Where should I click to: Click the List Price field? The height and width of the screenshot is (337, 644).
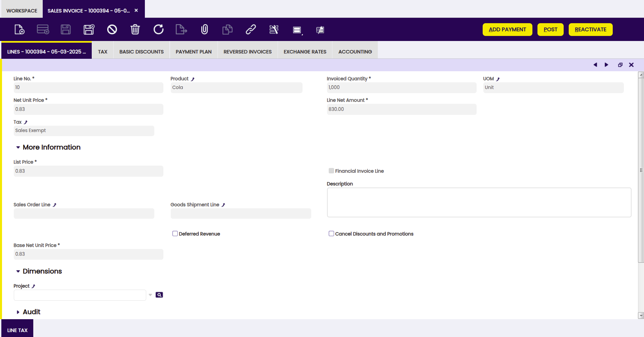[x=88, y=171]
